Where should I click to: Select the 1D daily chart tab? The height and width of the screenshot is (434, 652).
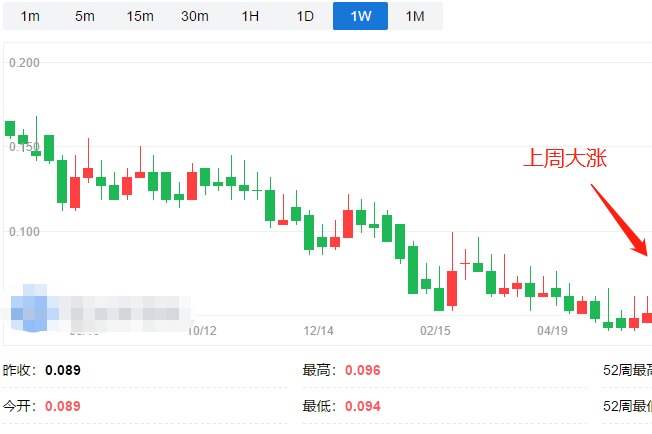click(x=305, y=16)
